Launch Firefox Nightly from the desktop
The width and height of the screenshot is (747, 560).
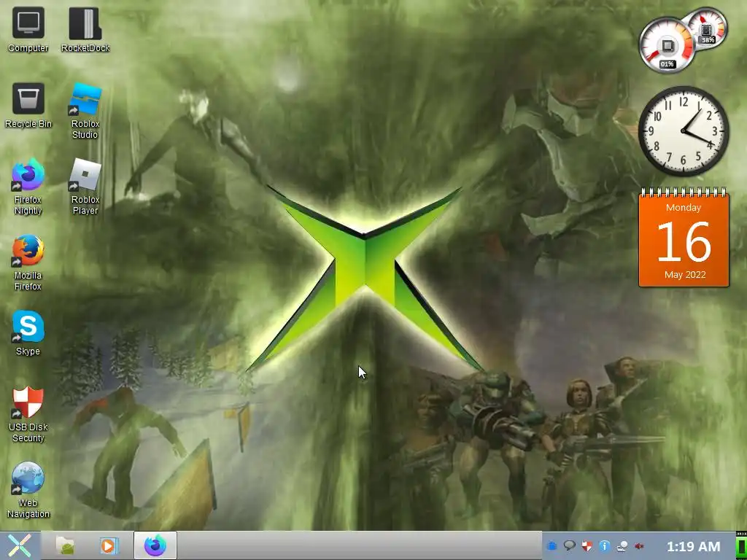click(x=28, y=186)
